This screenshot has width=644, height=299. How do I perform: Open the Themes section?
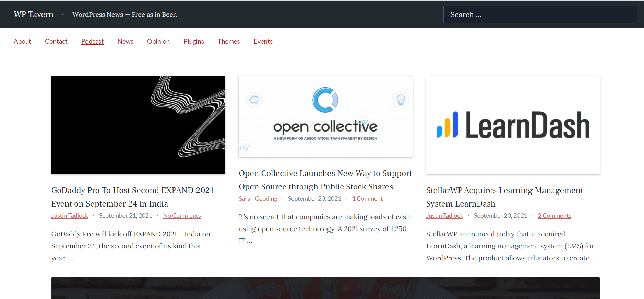coord(229,41)
